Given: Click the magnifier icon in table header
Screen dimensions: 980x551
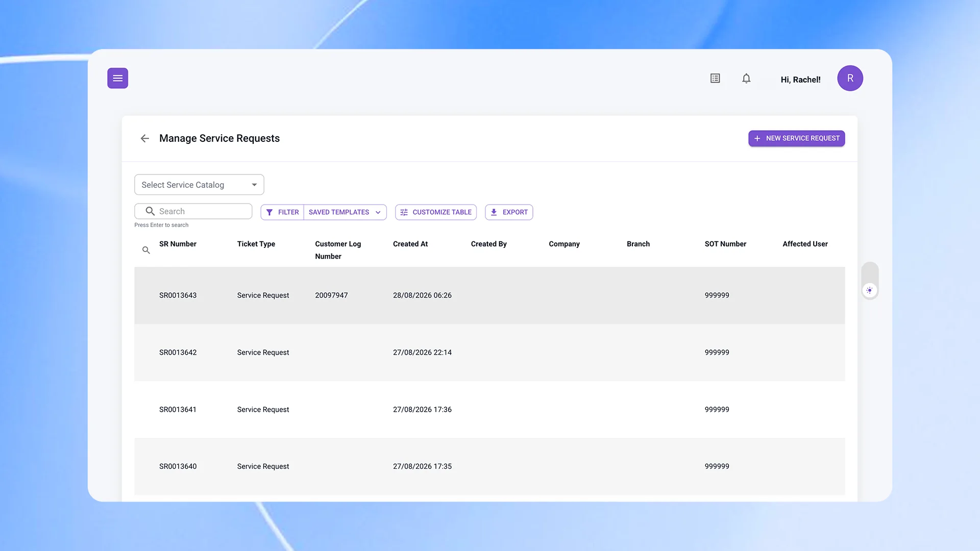Looking at the screenshot, I should coord(146,250).
